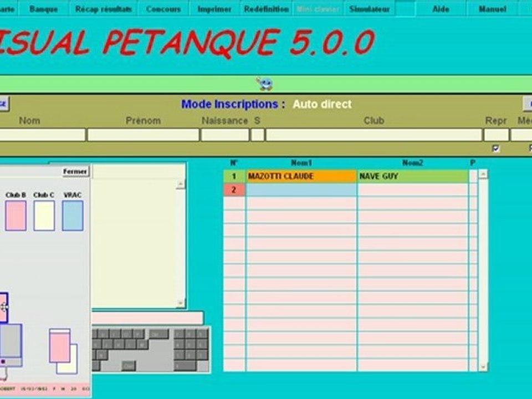
Task: Select the greyed Mini clavier menu item
Action: tap(318, 9)
